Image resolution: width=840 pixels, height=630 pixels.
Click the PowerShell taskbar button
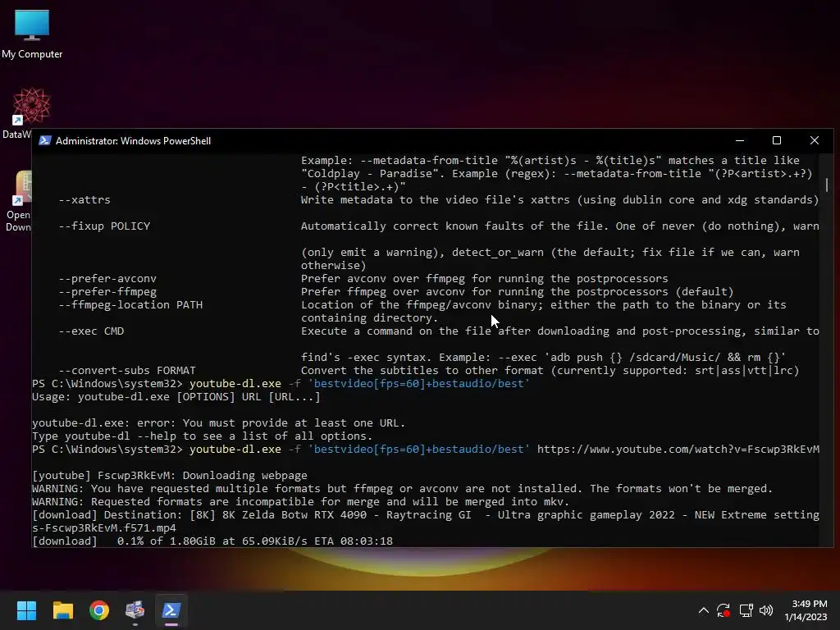point(171,610)
